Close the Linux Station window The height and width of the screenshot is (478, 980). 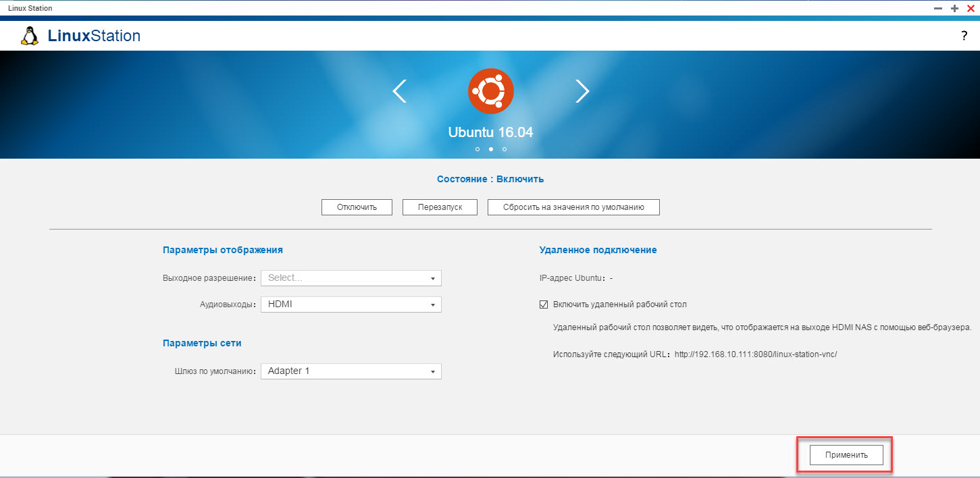coord(971,8)
